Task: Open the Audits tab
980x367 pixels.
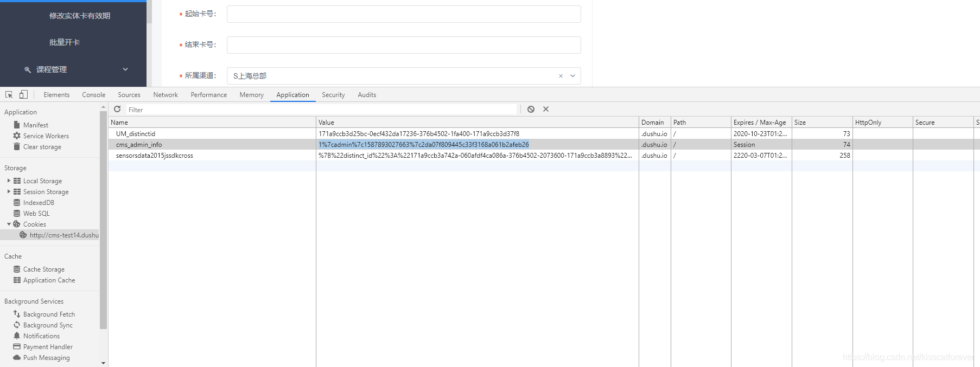Action: [x=367, y=94]
